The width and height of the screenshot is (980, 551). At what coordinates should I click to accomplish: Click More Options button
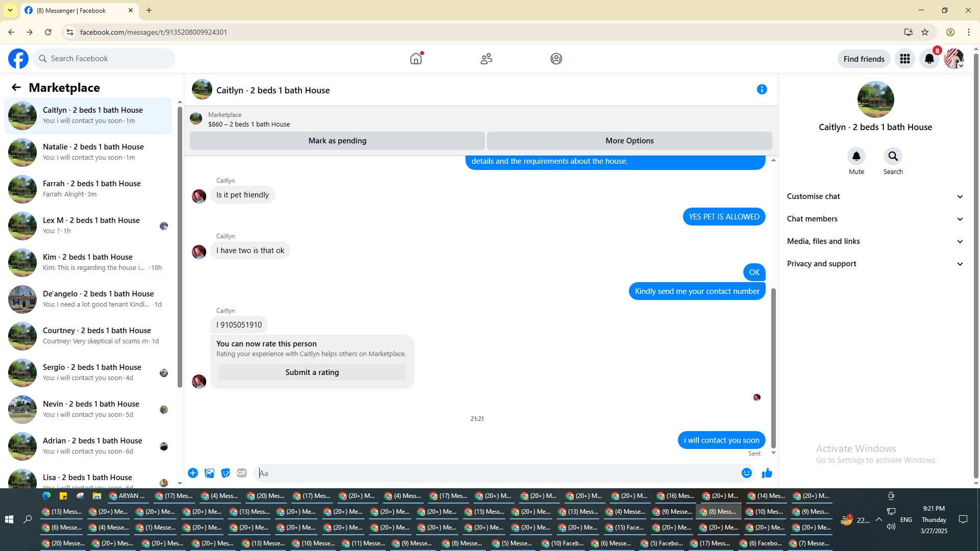click(x=629, y=141)
